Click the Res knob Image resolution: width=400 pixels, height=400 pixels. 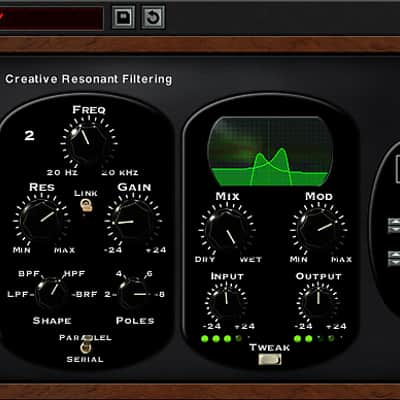41,220
